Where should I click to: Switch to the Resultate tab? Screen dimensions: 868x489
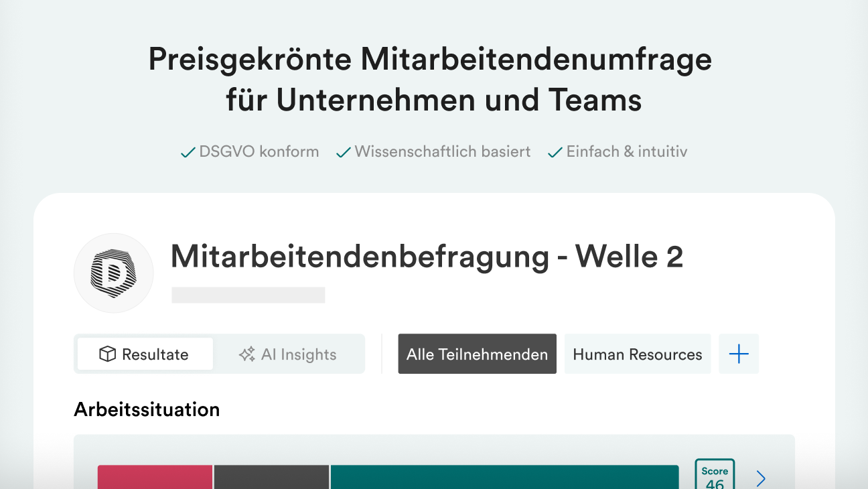click(x=145, y=354)
